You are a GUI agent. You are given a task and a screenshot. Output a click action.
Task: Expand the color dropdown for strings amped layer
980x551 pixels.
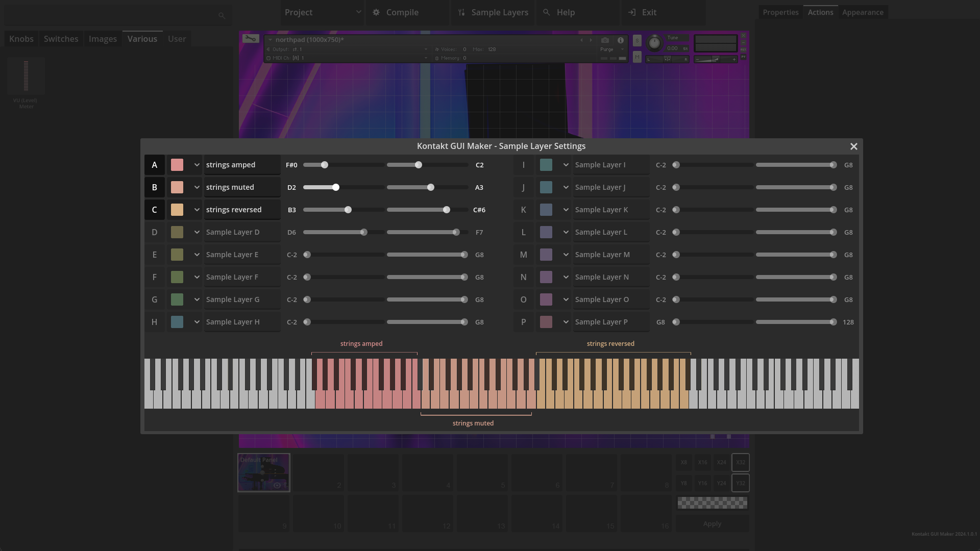(x=197, y=165)
